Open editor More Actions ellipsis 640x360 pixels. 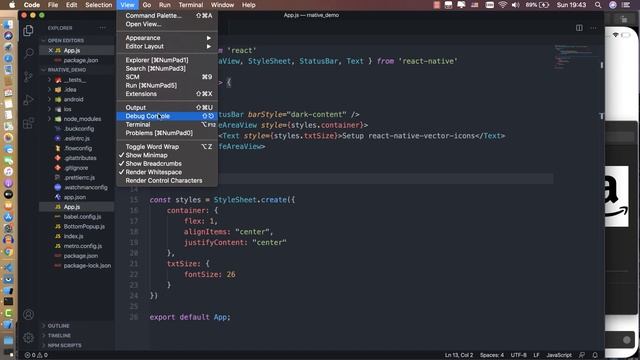coord(593,28)
